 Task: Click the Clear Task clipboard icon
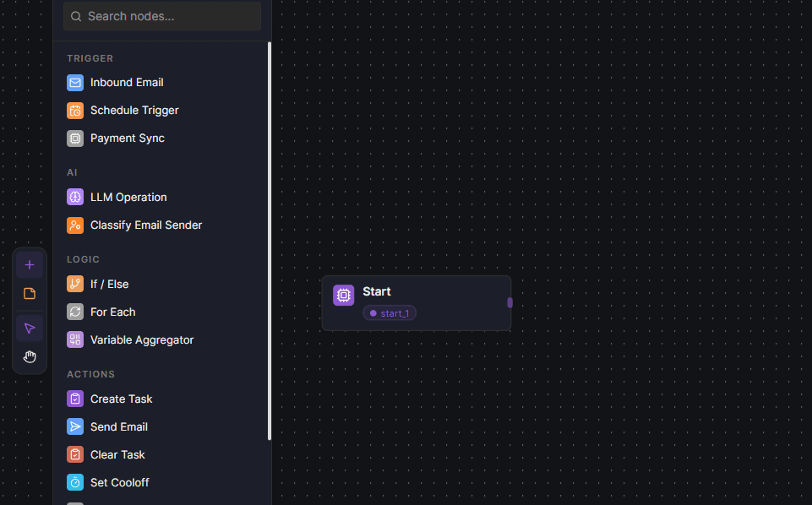pyautogui.click(x=75, y=455)
